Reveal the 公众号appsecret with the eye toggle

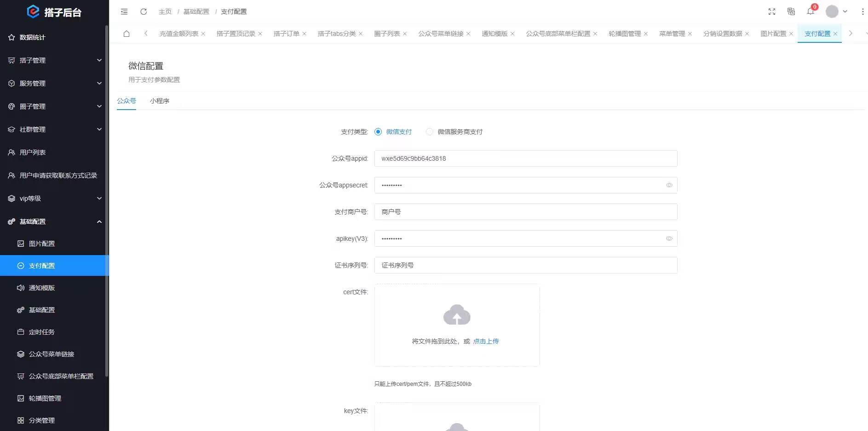pyautogui.click(x=669, y=185)
